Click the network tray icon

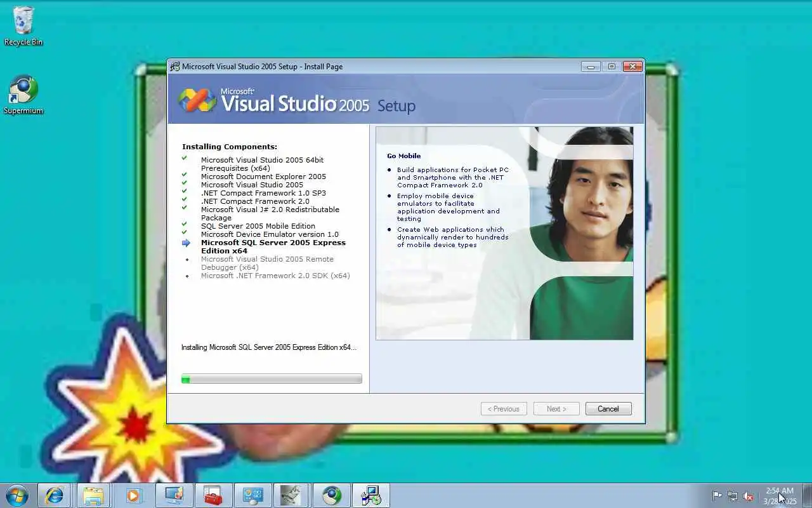(x=733, y=496)
